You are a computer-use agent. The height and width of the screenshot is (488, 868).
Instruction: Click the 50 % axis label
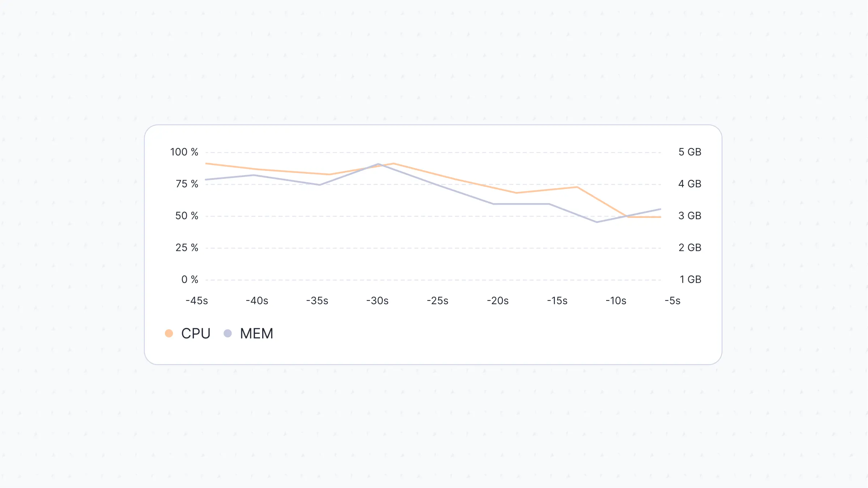187,216
